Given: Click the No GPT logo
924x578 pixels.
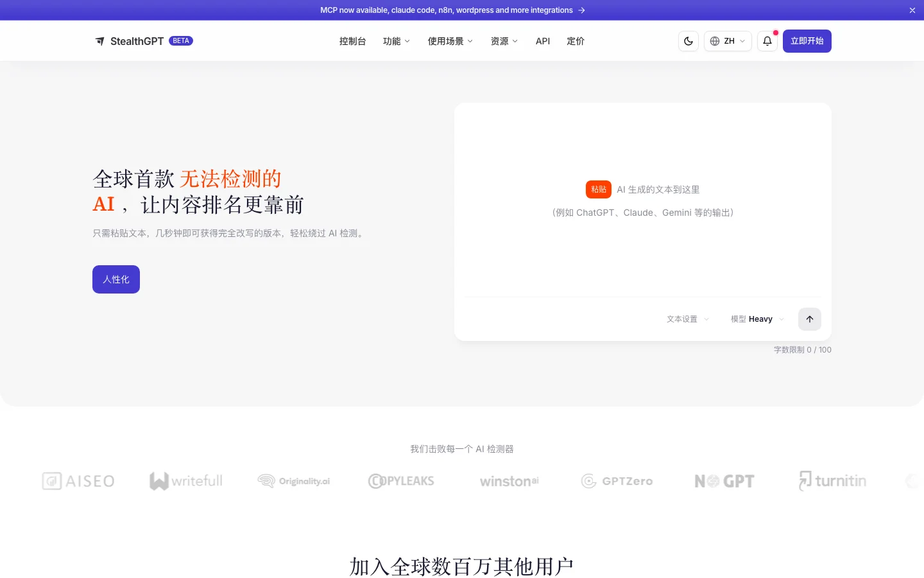Looking at the screenshot, I should click(724, 481).
